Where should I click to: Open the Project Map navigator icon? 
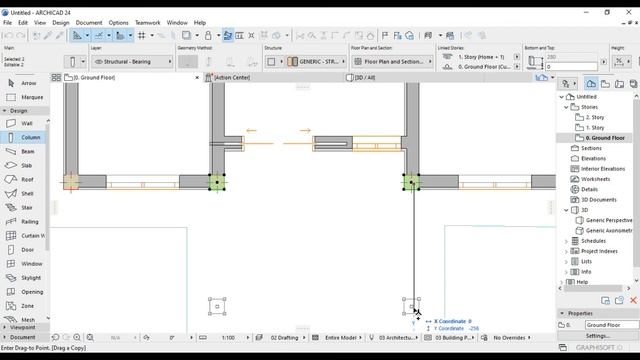point(591,84)
